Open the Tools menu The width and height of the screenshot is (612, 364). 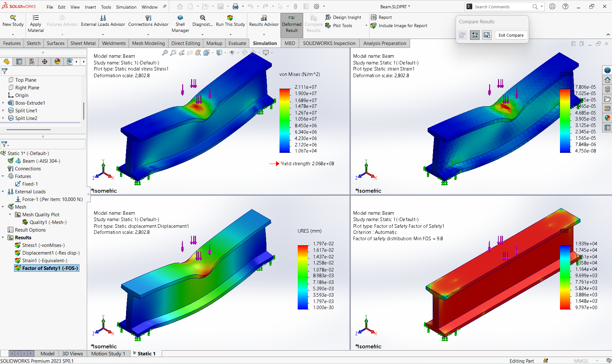coord(106,7)
